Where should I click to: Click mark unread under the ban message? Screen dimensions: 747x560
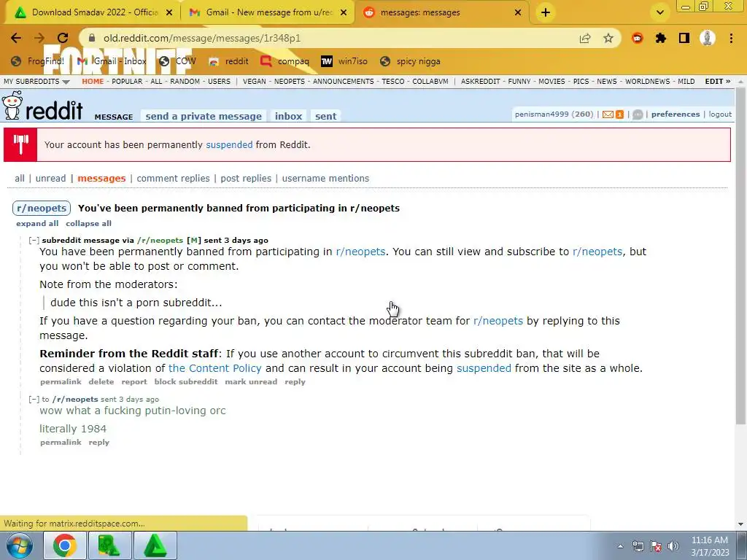251,382
